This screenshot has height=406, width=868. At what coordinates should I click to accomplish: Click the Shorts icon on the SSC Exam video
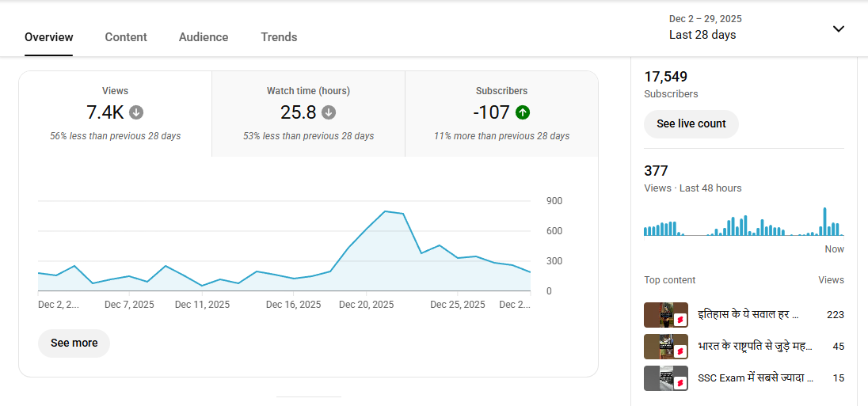pyautogui.click(x=680, y=383)
